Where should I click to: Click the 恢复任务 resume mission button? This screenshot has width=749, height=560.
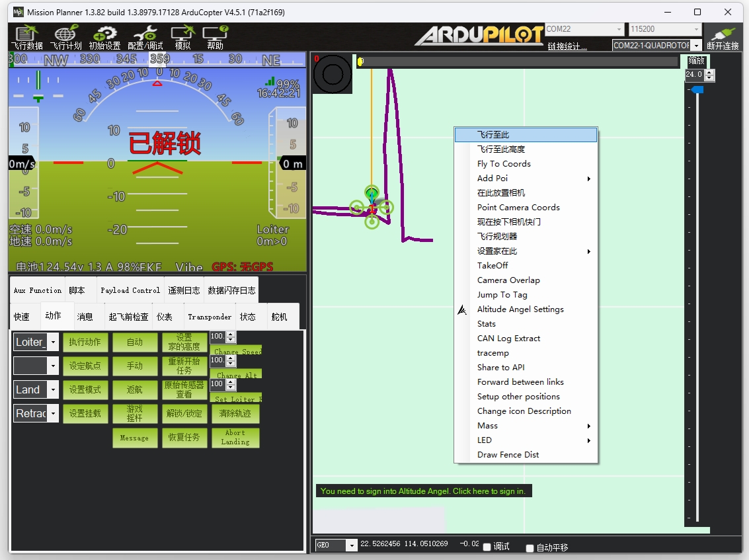184,437
